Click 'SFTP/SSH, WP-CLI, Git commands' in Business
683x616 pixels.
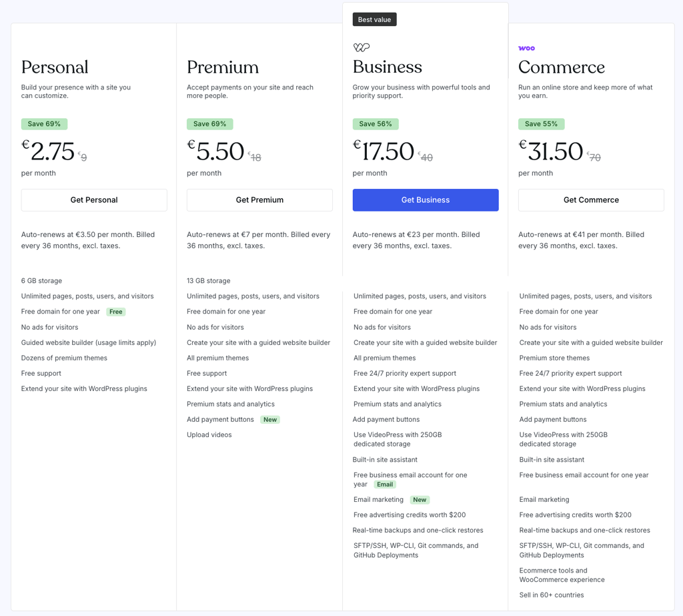(416, 550)
